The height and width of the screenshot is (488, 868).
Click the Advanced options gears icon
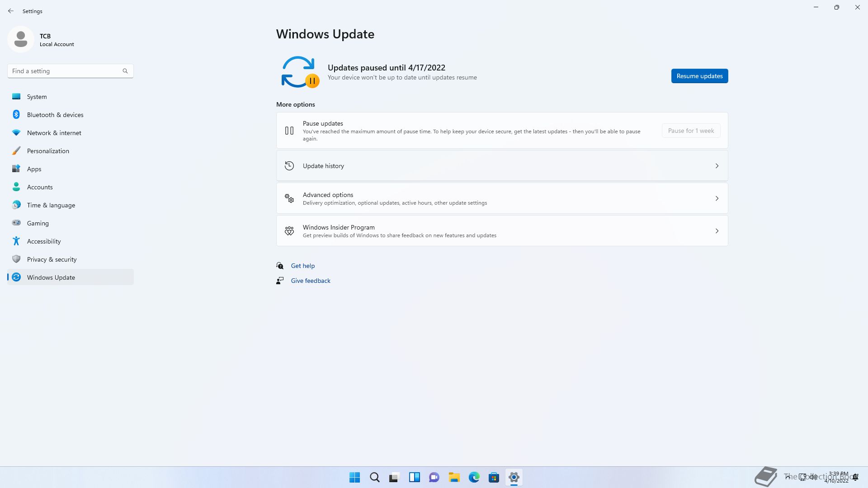(289, 198)
